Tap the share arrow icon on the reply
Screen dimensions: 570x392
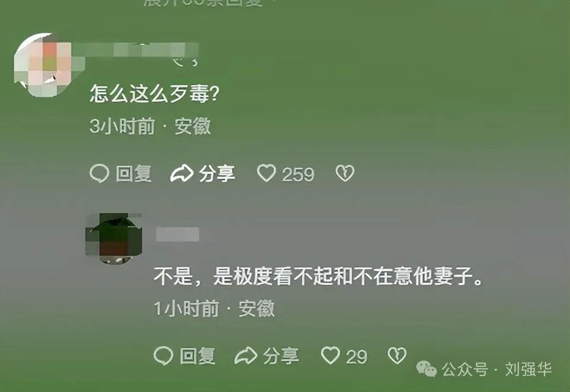[x=246, y=356]
